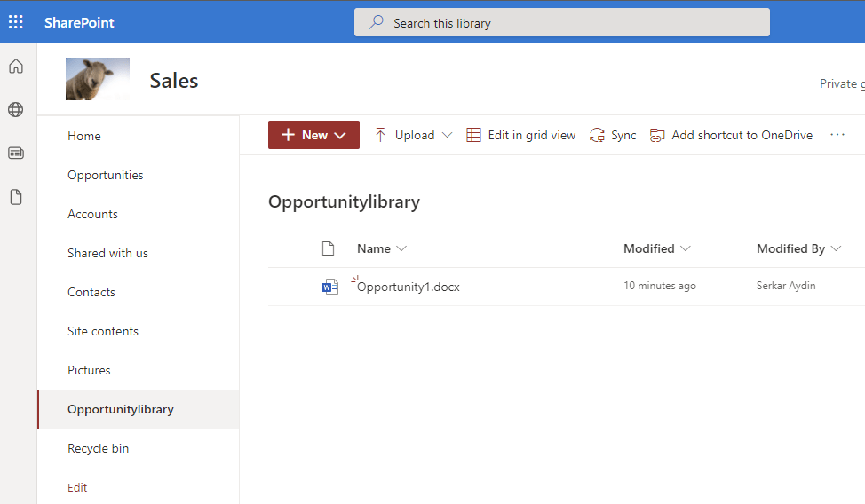Viewport: 865px width, 504px height.
Task: Click the file type column icon
Action: click(329, 248)
